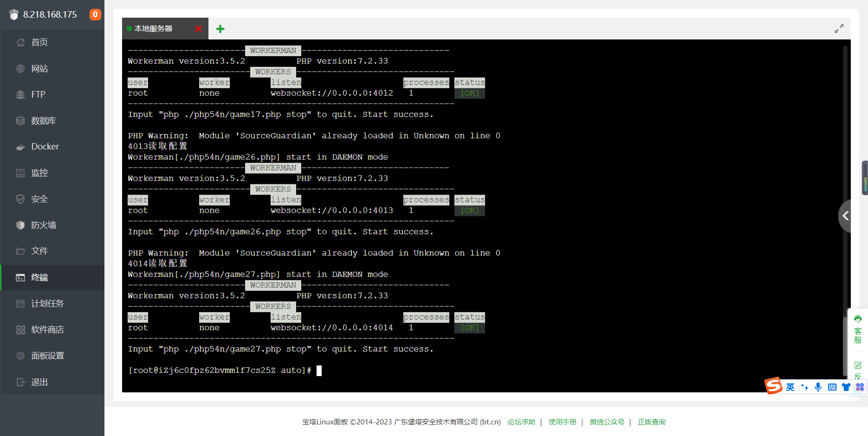Check messages via the orange 0 badge

tap(95, 14)
